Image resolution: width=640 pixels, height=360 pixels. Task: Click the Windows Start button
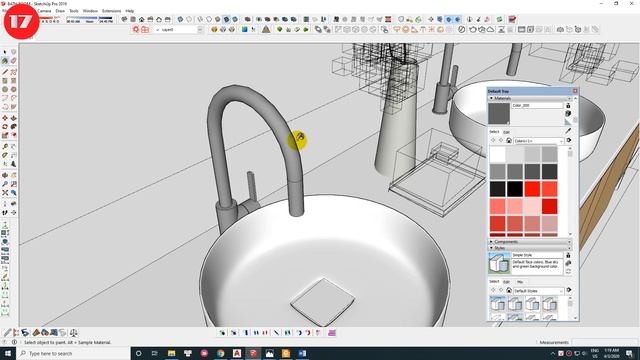pos(8,353)
